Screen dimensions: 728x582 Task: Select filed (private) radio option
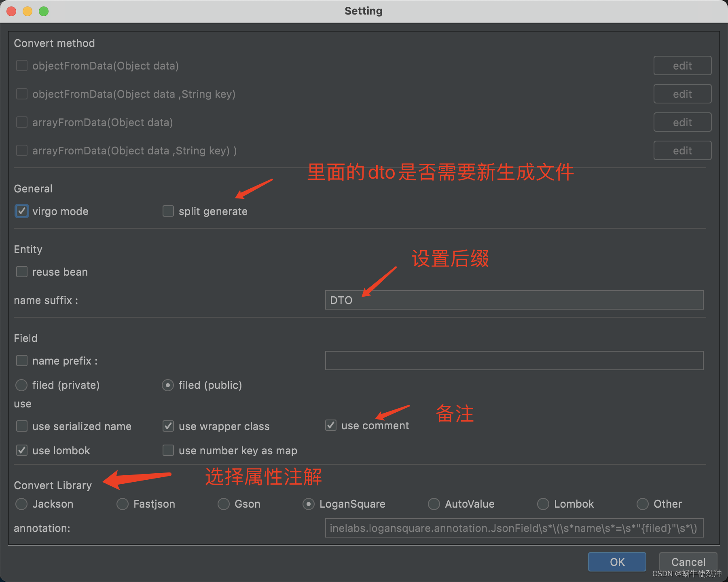coord(21,385)
